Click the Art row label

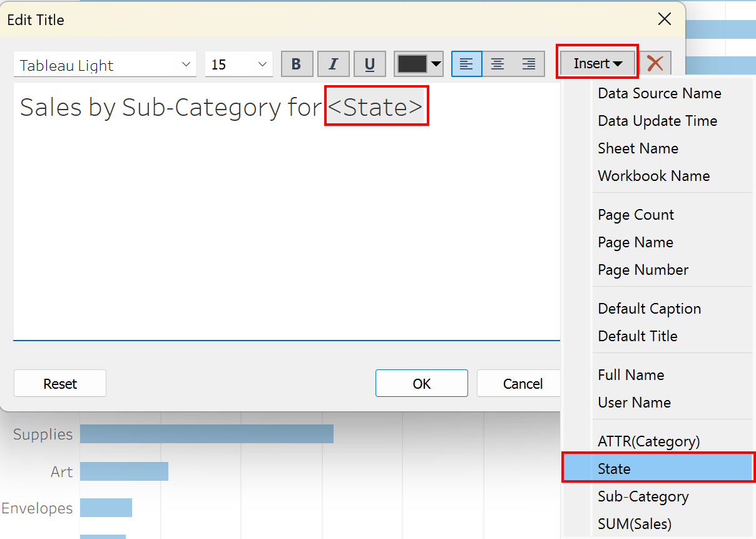coord(62,471)
